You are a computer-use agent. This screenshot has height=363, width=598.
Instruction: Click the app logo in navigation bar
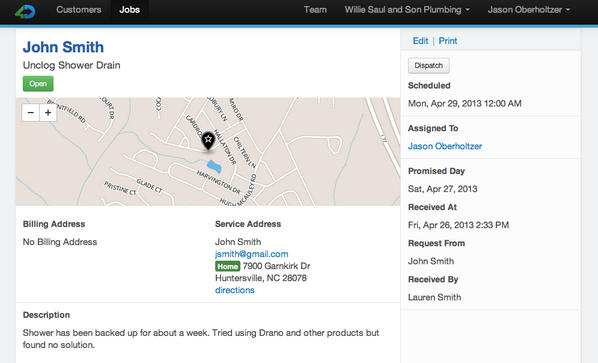25,11
